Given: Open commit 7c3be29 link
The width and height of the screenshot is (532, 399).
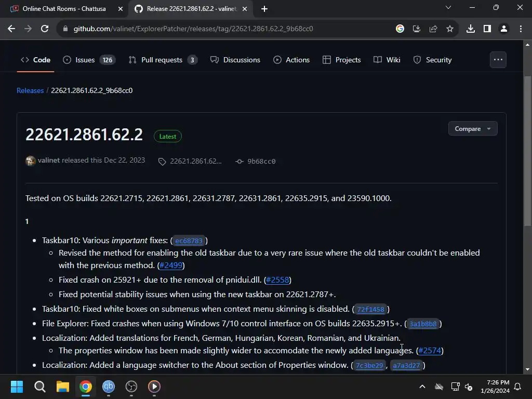Looking at the screenshot, I should click(x=369, y=365).
